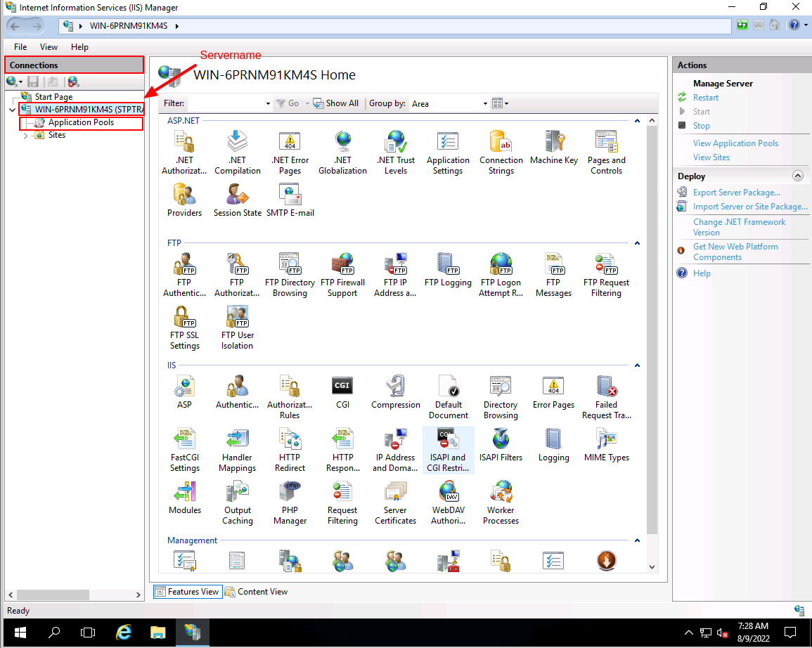Viewport: 812px width, 648px height.
Task: Open MIME Types feature
Action: click(607, 445)
